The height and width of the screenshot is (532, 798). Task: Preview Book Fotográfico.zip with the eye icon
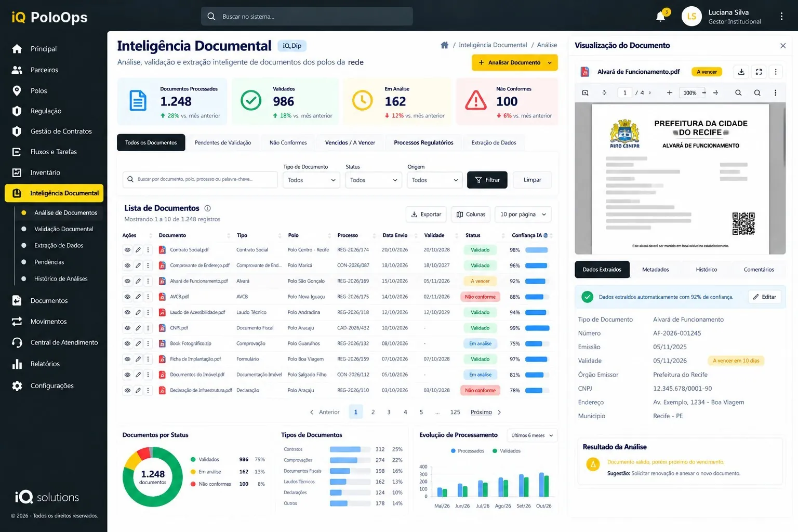127,343
